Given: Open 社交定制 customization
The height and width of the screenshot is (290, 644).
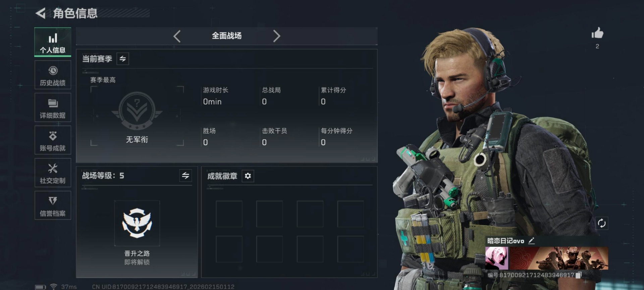Looking at the screenshot, I should point(53,173).
